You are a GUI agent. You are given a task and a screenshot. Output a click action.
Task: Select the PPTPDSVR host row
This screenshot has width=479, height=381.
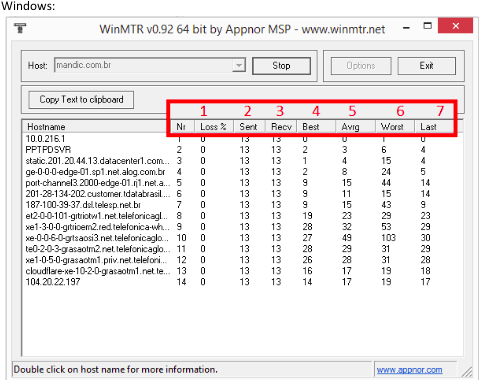click(242, 150)
